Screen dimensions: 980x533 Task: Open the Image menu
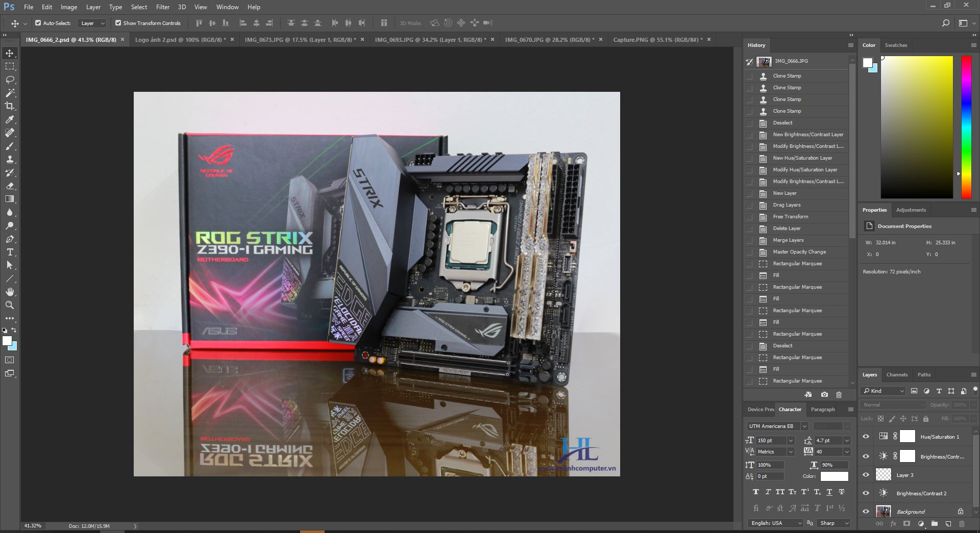tap(69, 7)
